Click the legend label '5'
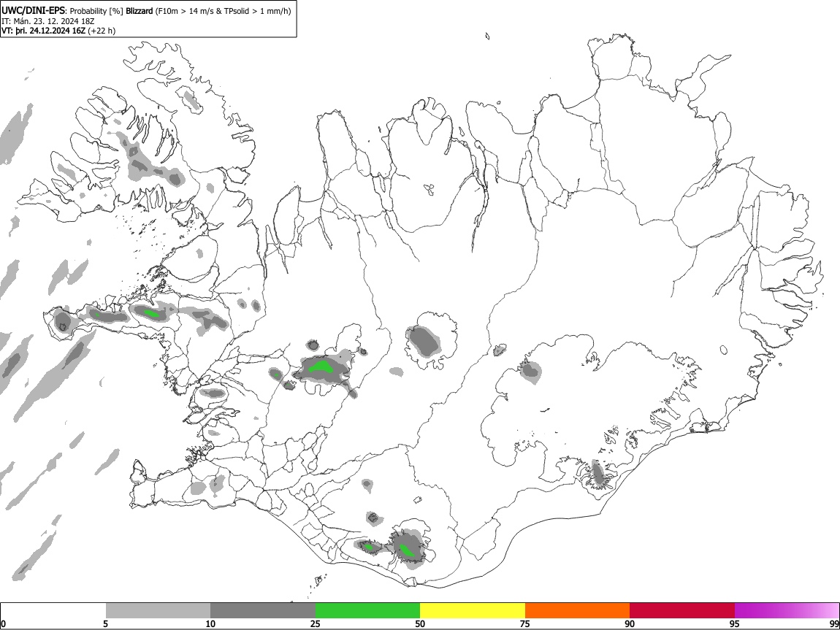The image size is (840, 630). [x=105, y=623]
